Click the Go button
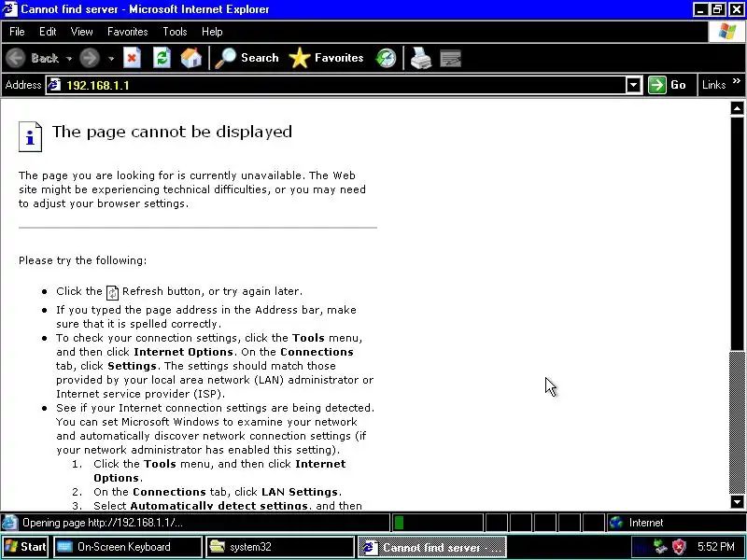Image resolution: width=747 pixels, height=560 pixels. [668, 85]
